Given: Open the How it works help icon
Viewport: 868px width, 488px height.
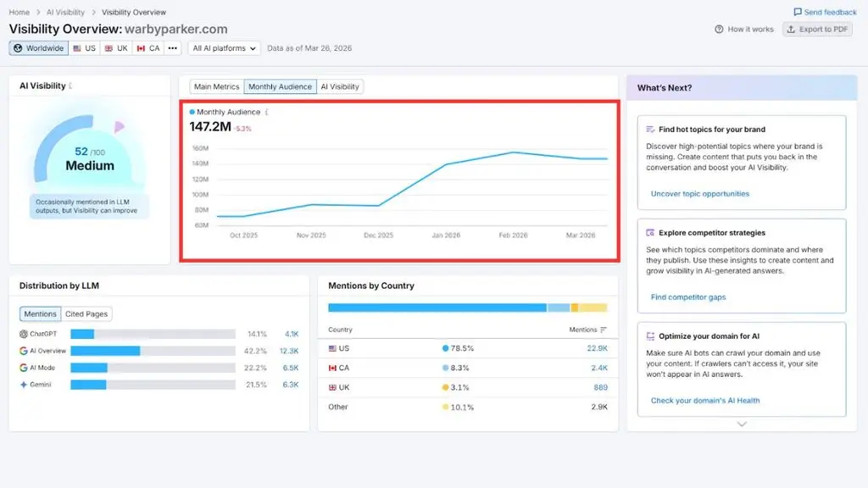Looking at the screenshot, I should pos(719,30).
